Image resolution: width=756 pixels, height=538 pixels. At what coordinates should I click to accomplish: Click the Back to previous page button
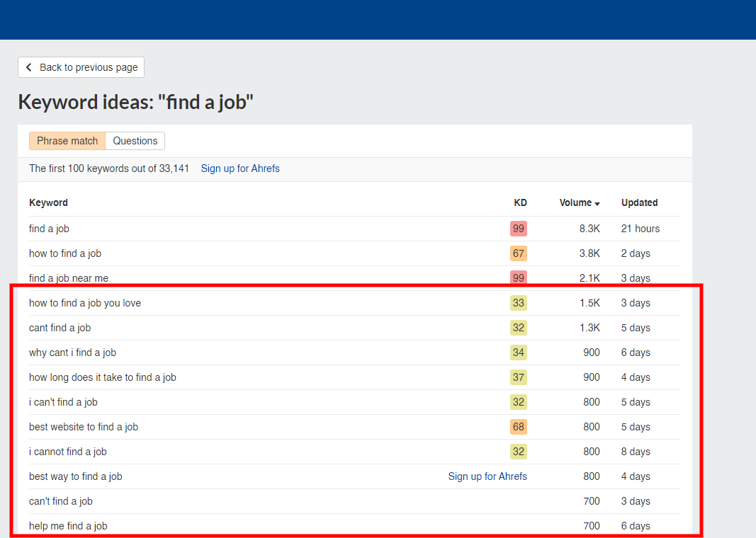[81, 67]
